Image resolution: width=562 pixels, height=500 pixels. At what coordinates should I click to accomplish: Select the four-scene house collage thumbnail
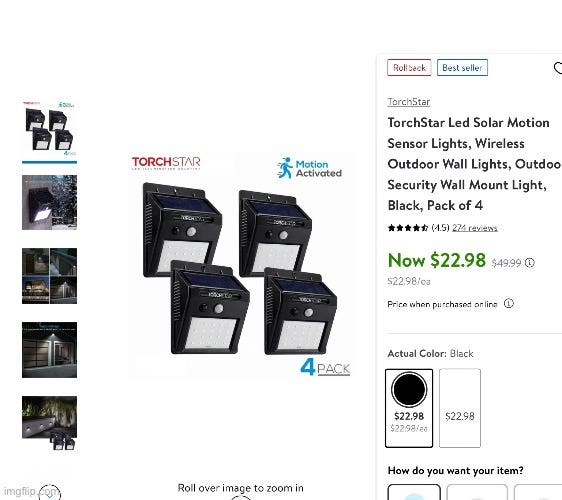[49, 276]
